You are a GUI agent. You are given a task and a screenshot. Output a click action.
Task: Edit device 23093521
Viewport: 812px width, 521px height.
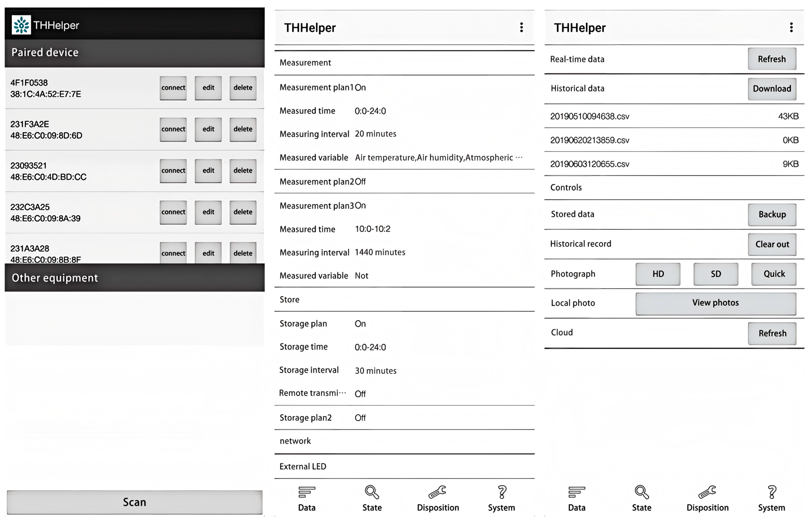pyautogui.click(x=209, y=171)
